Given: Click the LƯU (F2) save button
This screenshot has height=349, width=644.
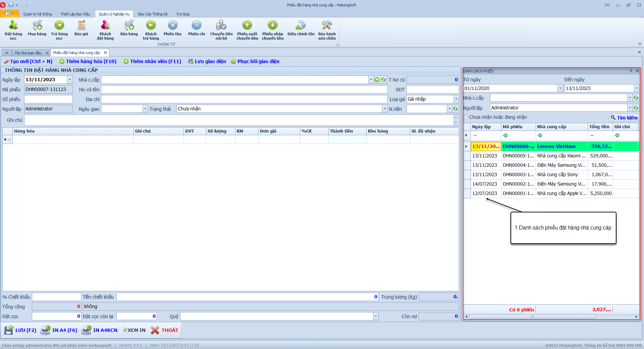Looking at the screenshot, I should pos(21,330).
